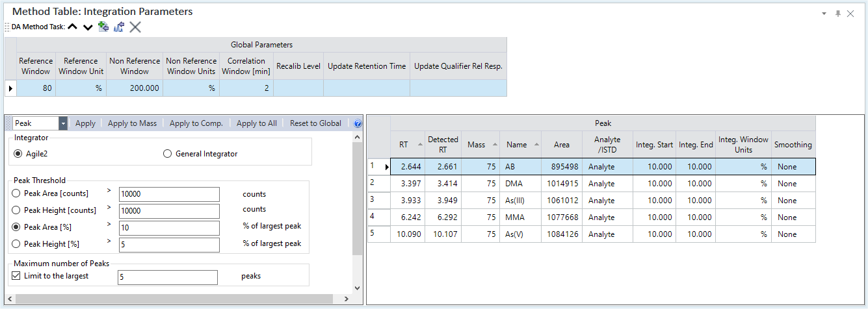Image resolution: width=868 pixels, height=309 pixels.
Task: Click Apply to Mass
Action: 132,123
